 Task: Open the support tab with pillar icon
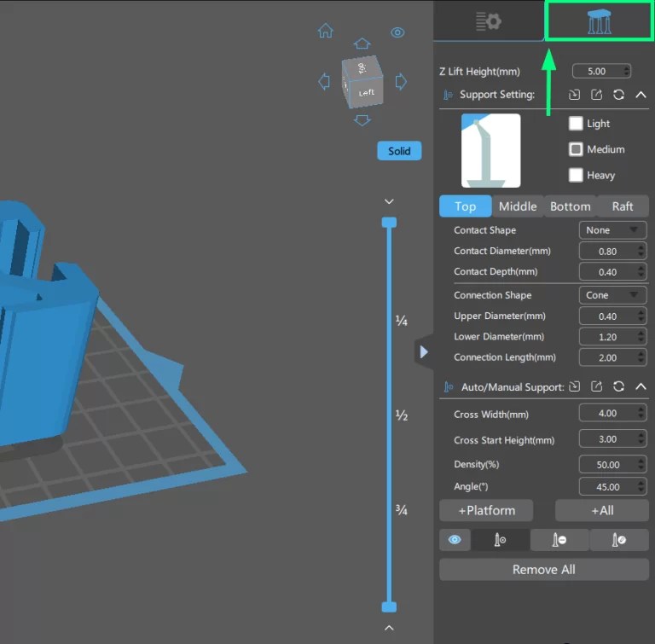pos(599,21)
